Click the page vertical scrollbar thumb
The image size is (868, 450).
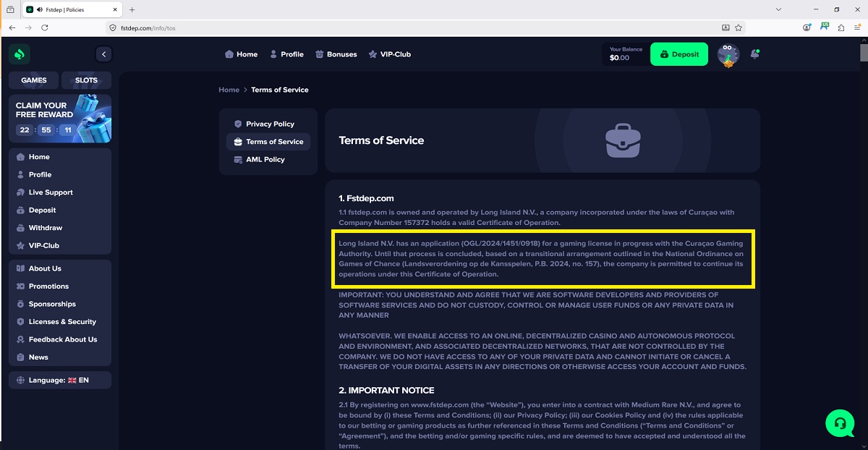click(x=864, y=54)
